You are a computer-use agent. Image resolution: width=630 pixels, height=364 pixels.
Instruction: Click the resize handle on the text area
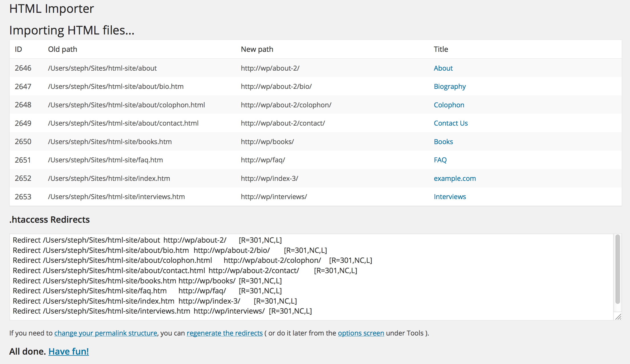(618, 316)
